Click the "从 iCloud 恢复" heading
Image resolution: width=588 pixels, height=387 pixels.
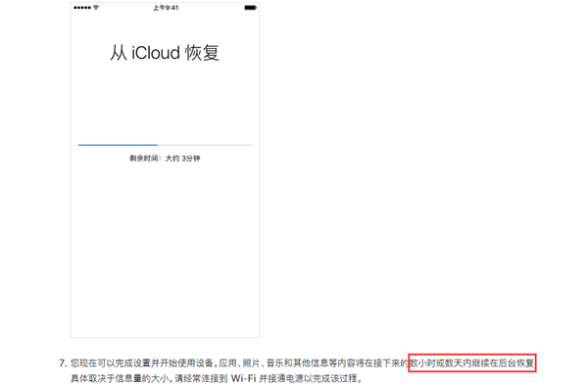pos(165,53)
